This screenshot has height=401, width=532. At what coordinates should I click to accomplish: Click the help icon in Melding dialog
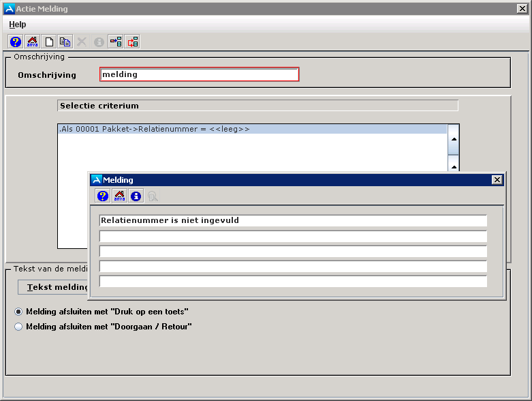coord(103,196)
